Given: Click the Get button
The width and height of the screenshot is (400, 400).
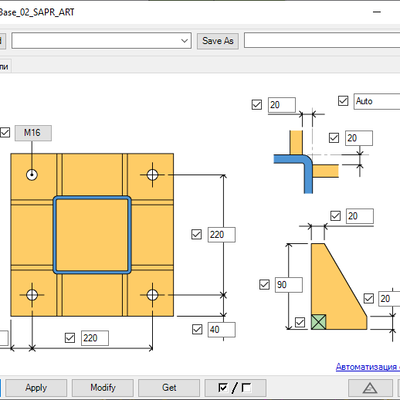Looking at the screenshot, I should coord(169,388).
